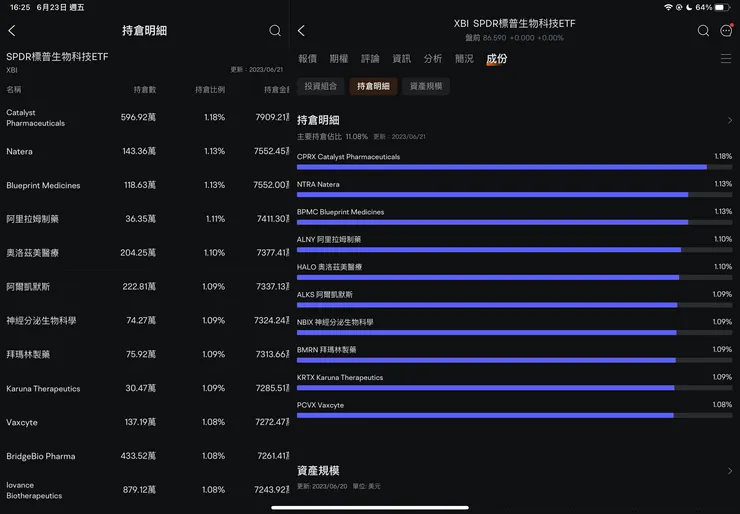Select the 成份 tab
This screenshot has height=514, width=740.
click(x=496, y=59)
